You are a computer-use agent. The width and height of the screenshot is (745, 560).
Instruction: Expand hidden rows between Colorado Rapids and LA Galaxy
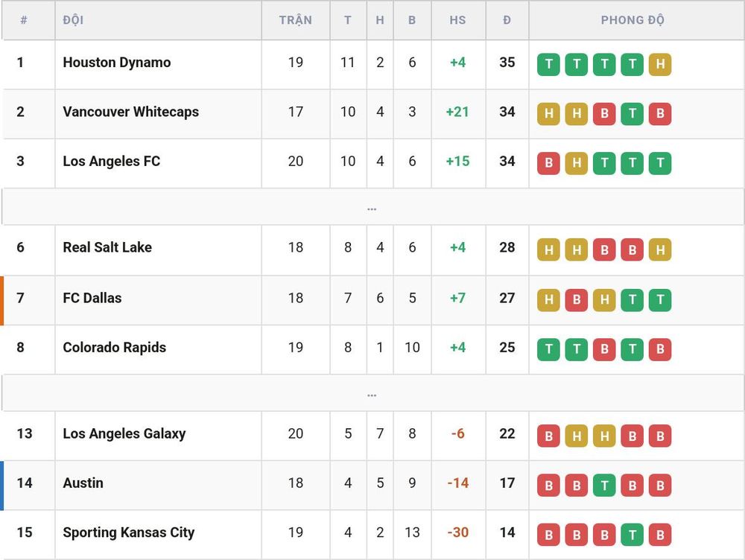point(372,393)
